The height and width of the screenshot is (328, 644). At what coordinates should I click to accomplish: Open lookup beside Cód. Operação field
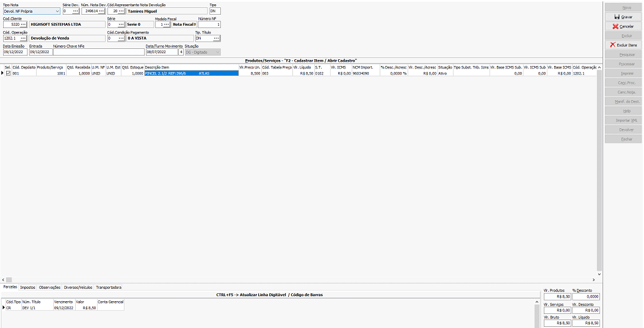point(23,38)
